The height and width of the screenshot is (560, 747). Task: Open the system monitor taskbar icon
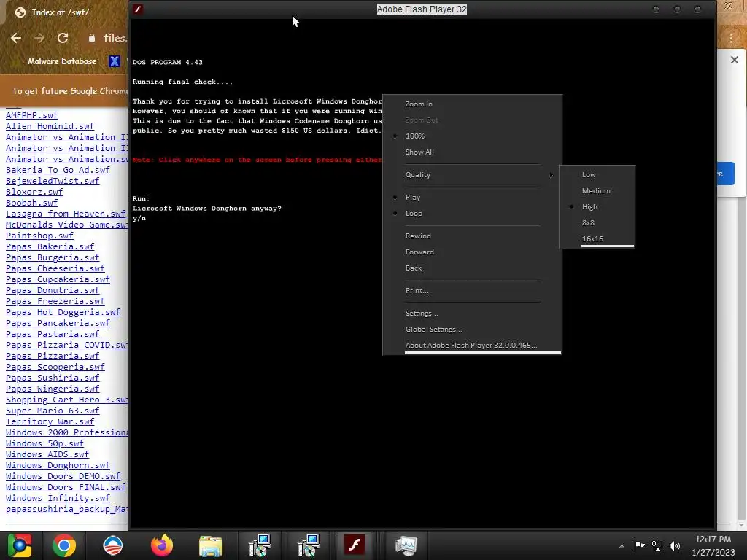point(406,545)
